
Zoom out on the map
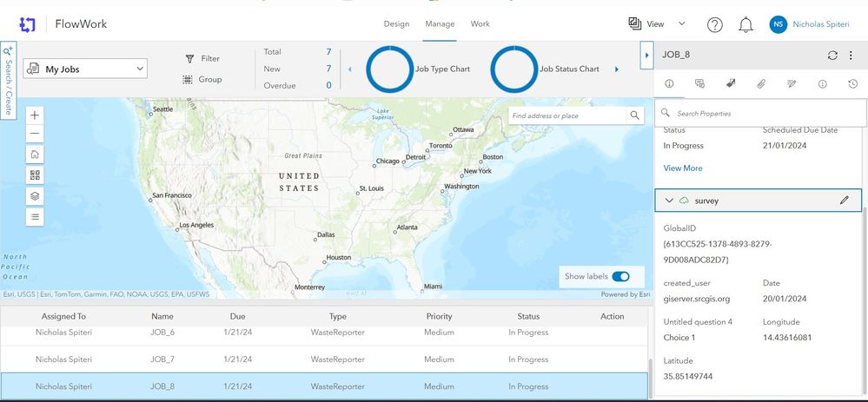pyautogui.click(x=35, y=133)
